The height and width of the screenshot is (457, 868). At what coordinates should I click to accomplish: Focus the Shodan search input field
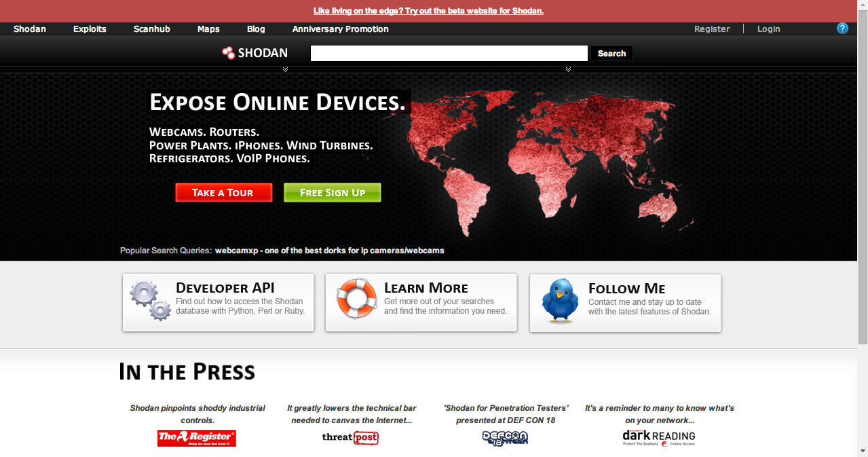pos(449,54)
